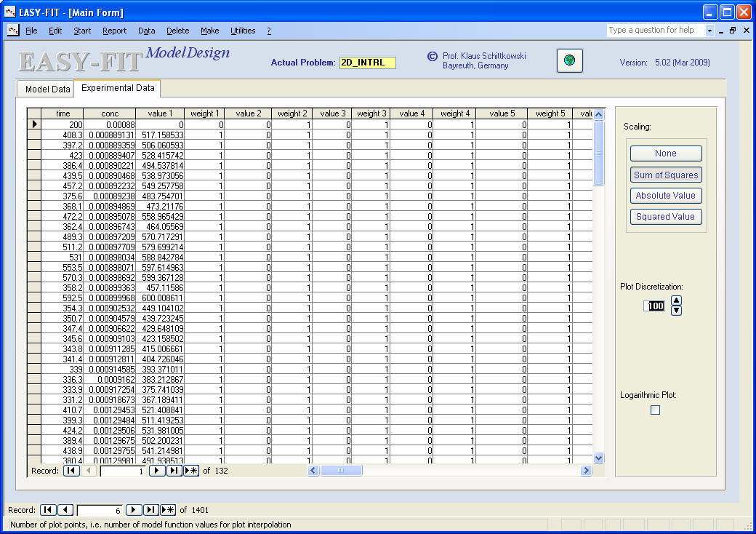Select the None scaling option
This screenshot has width=756, height=534.
[x=665, y=154]
